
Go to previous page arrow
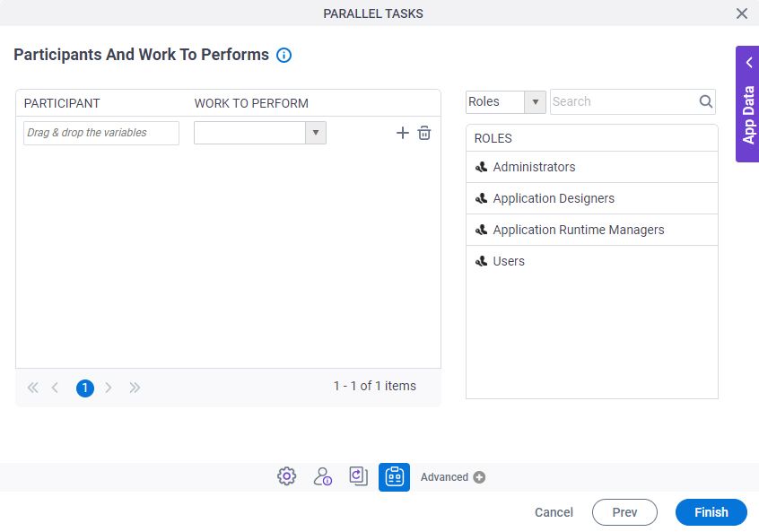[56, 388]
